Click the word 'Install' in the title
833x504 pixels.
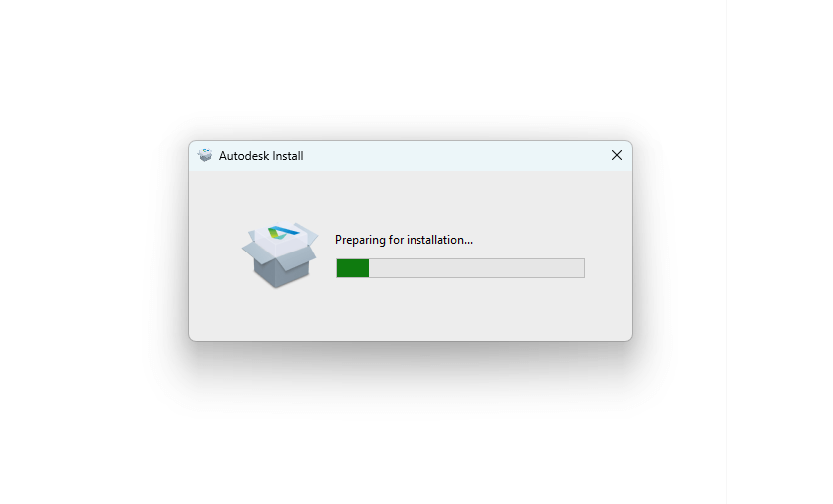click(288, 156)
